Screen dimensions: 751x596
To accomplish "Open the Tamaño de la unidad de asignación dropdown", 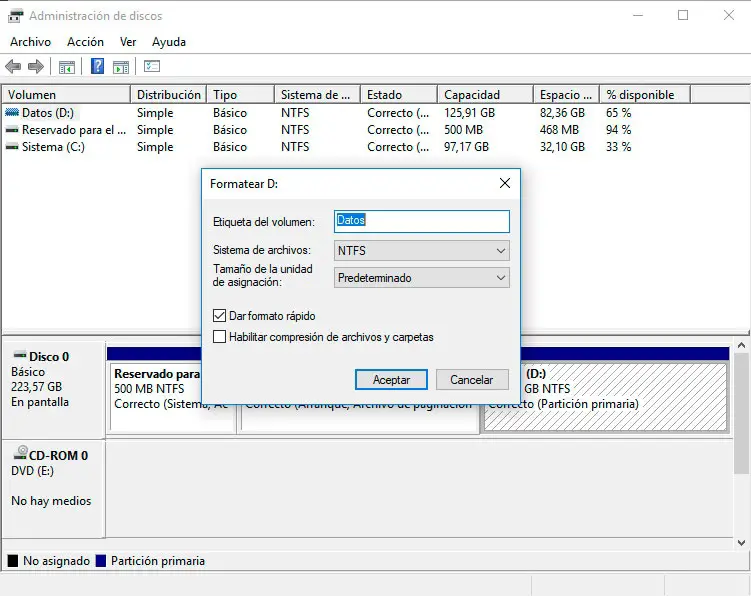I will point(421,278).
